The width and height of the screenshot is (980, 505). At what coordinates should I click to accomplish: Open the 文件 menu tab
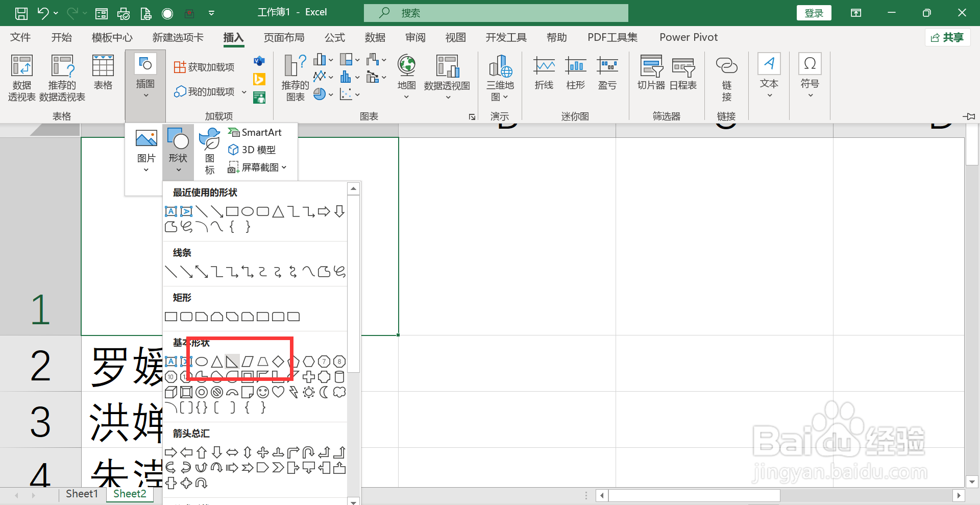click(20, 37)
